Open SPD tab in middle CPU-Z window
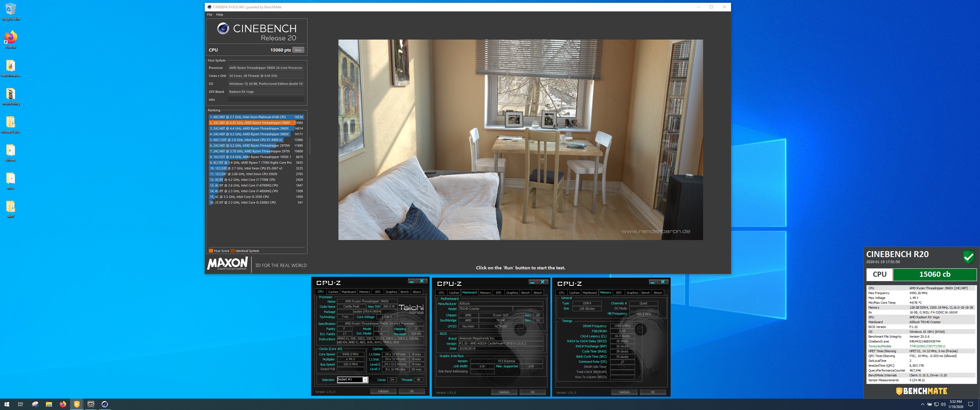 [x=498, y=292]
